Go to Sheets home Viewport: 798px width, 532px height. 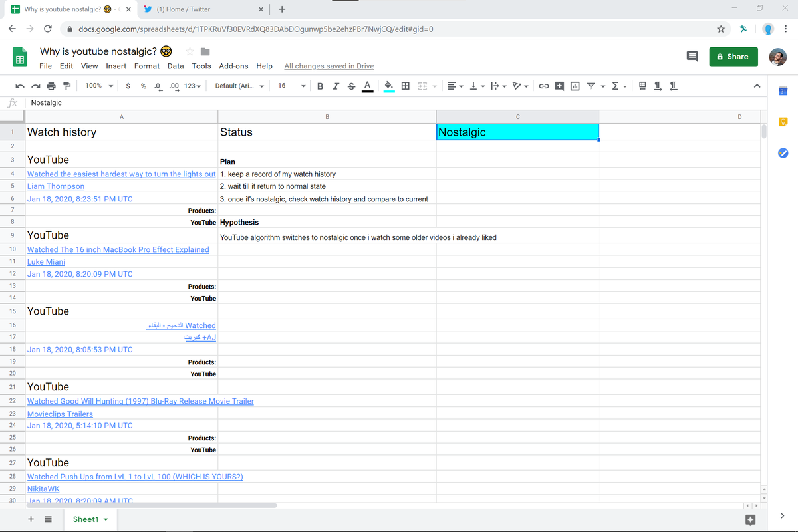[x=20, y=57]
